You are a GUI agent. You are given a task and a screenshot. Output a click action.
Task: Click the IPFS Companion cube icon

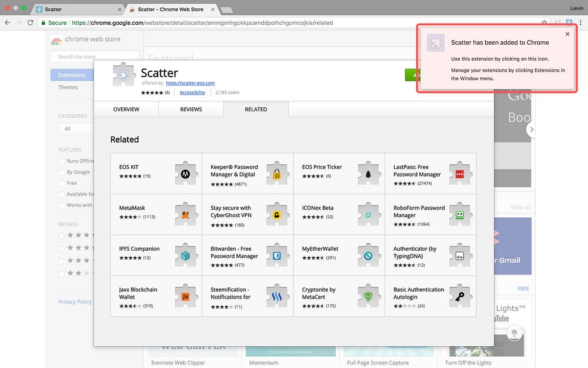point(186,256)
